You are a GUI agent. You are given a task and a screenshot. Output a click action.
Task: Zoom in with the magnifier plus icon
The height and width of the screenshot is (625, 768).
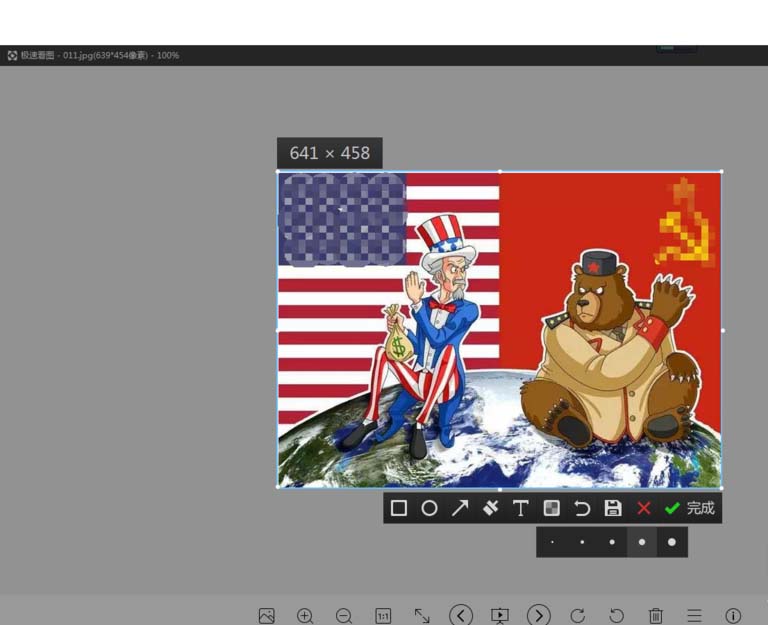305,616
